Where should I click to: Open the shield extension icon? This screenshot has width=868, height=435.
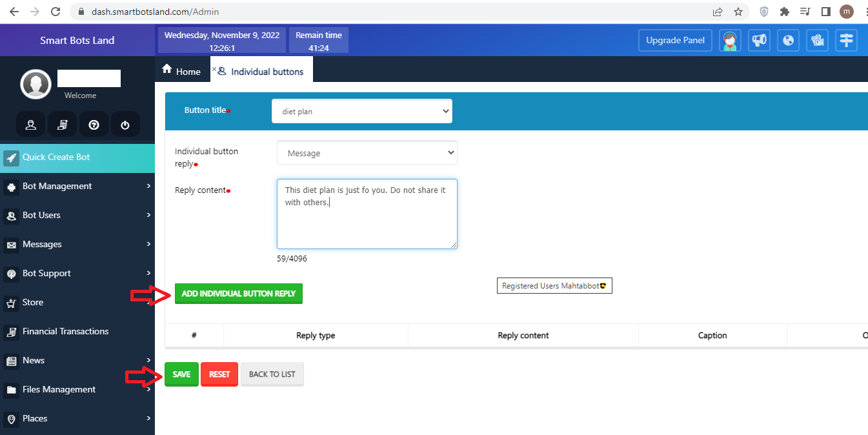(764, 12)
